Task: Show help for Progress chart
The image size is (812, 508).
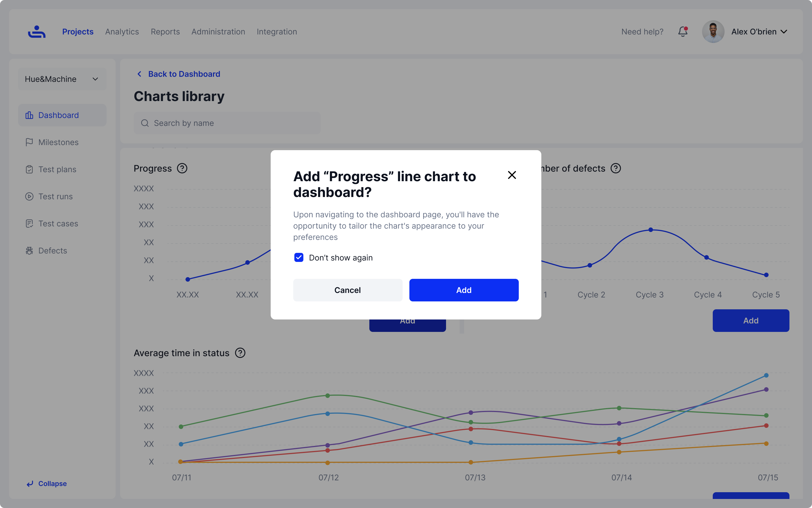Action: point(182,168)
